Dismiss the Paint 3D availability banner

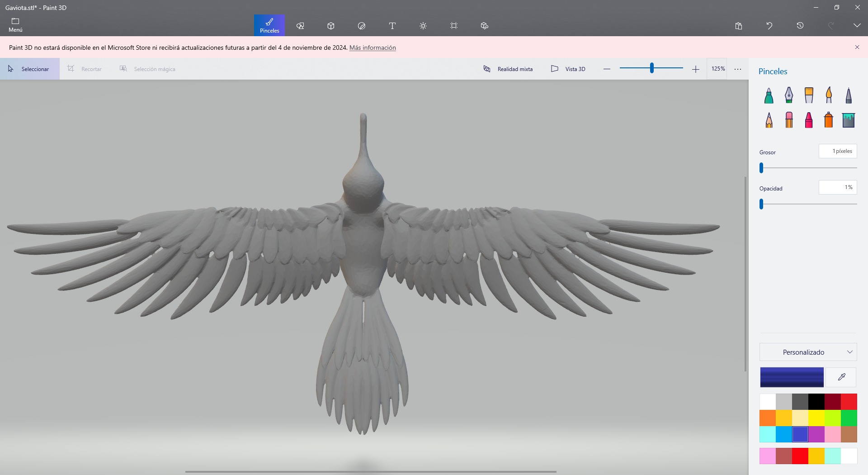click(857, 47)
